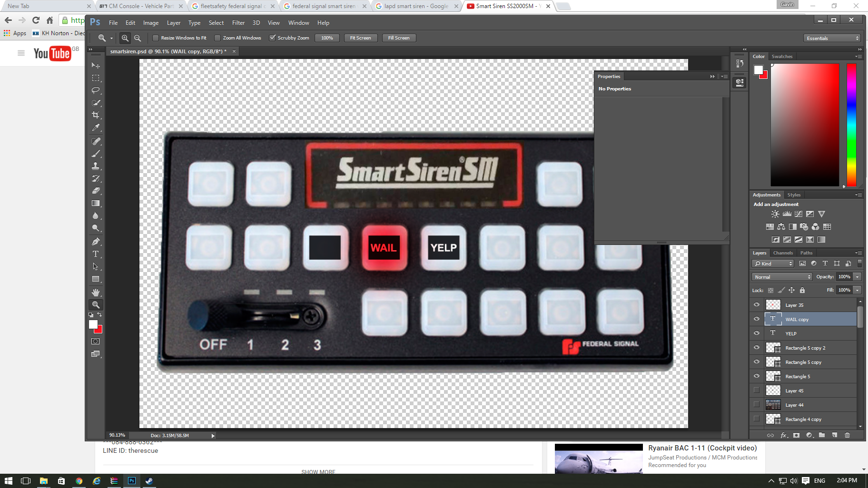Viewport: 868px width, 488px height.
Task: Select the Healing Brush tool
Action: coord(96,141)
